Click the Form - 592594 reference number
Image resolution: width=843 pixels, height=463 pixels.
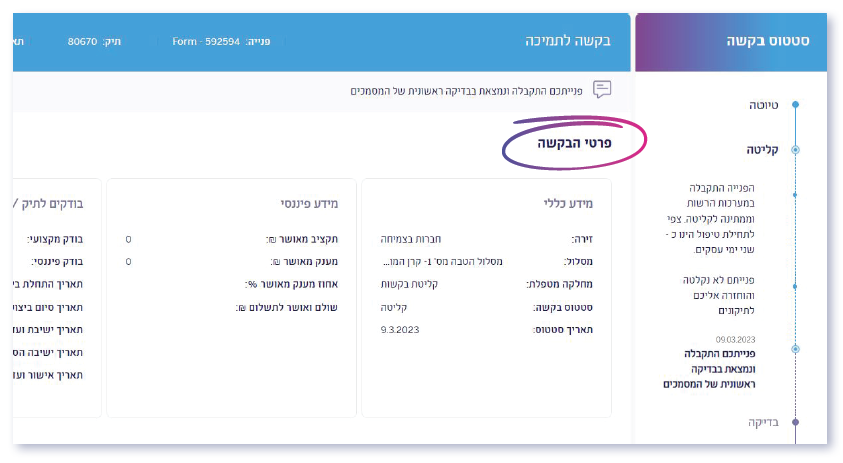click(x=206, y=42)
